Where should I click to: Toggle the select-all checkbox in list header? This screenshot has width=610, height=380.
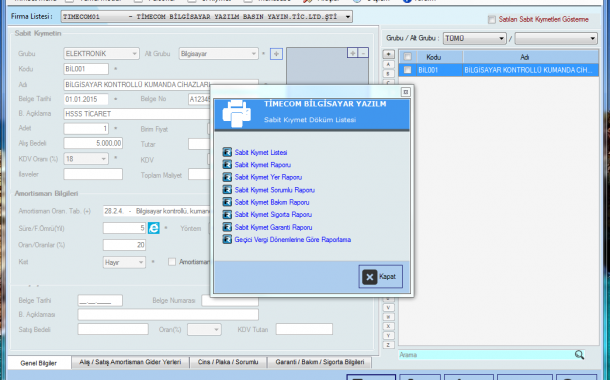[x=407, y=57]
